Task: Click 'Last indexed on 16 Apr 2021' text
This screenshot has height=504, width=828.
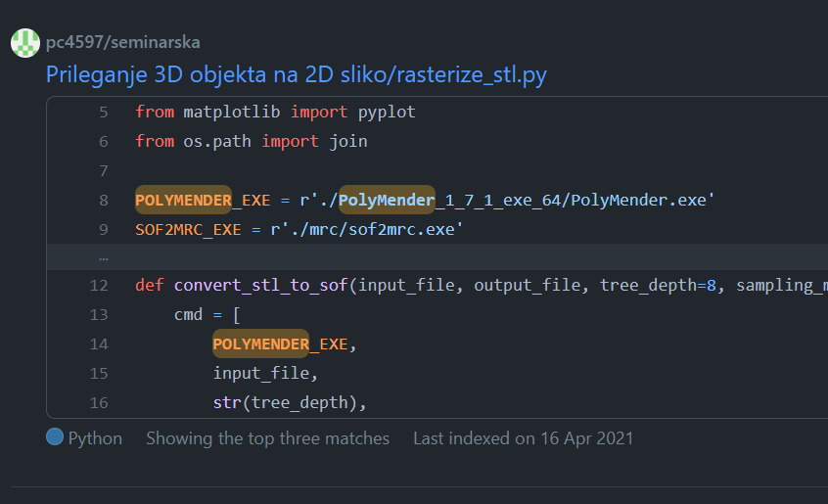Action: [524, 438]
